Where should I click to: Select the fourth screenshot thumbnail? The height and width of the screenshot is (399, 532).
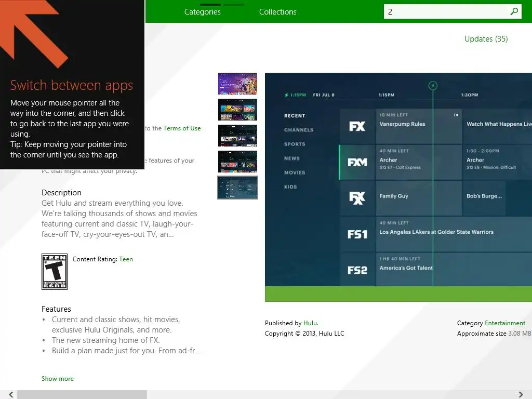[237, 162]
